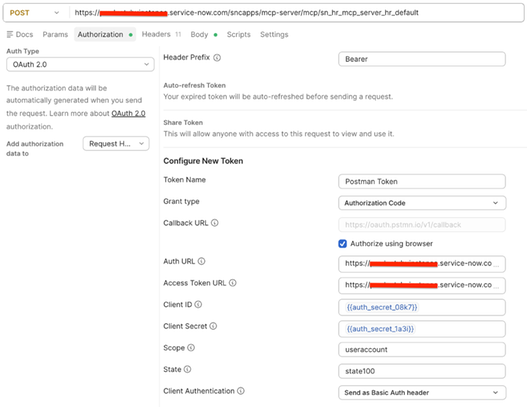Uncheck Authorize using browser checkbox
The height and width of the screenshot is (407, 527).
coord(342,244)
